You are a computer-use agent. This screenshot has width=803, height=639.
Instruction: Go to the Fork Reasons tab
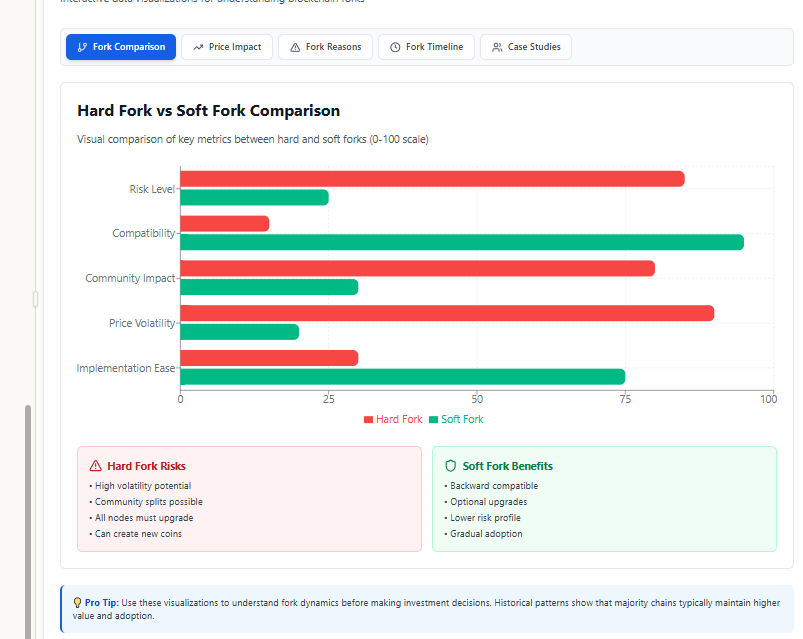point(325,47)
